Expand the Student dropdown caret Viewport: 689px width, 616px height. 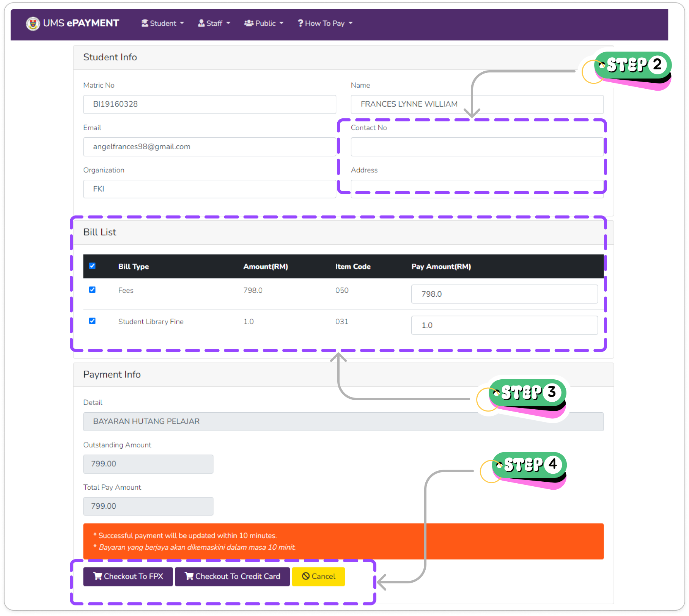[x=182, y=24]
